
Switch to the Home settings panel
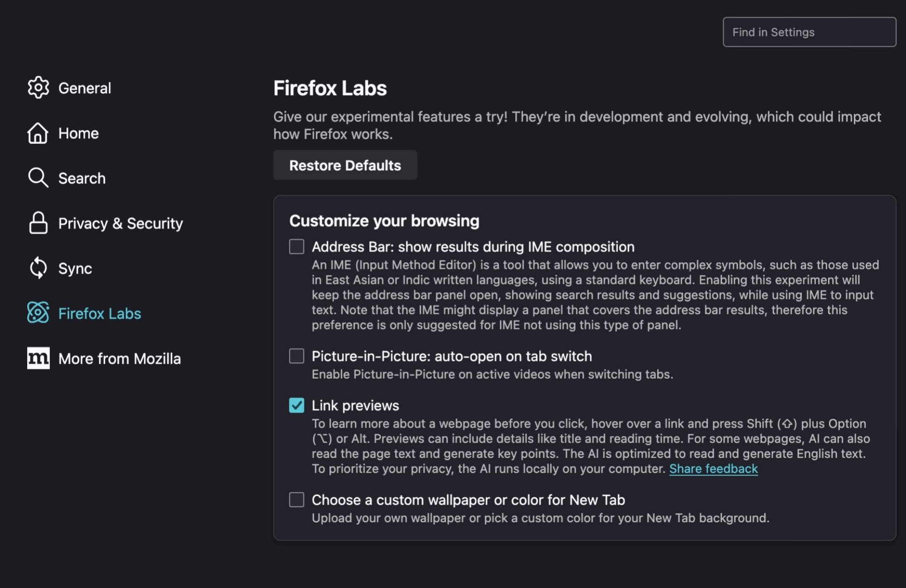coord(78,133)
